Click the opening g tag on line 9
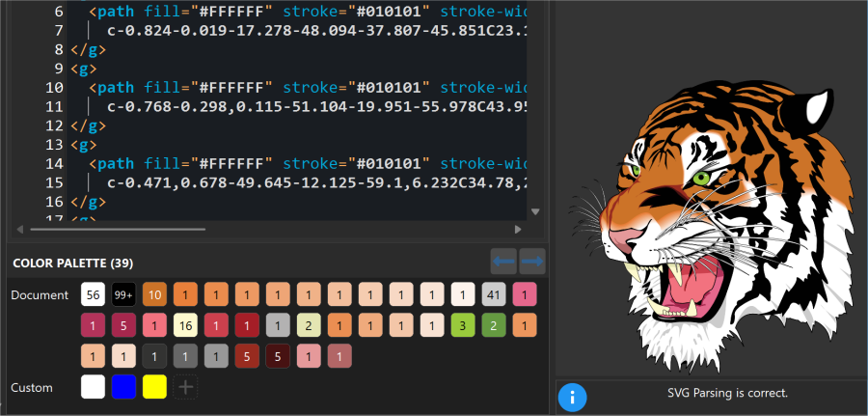 click(84, 69)
